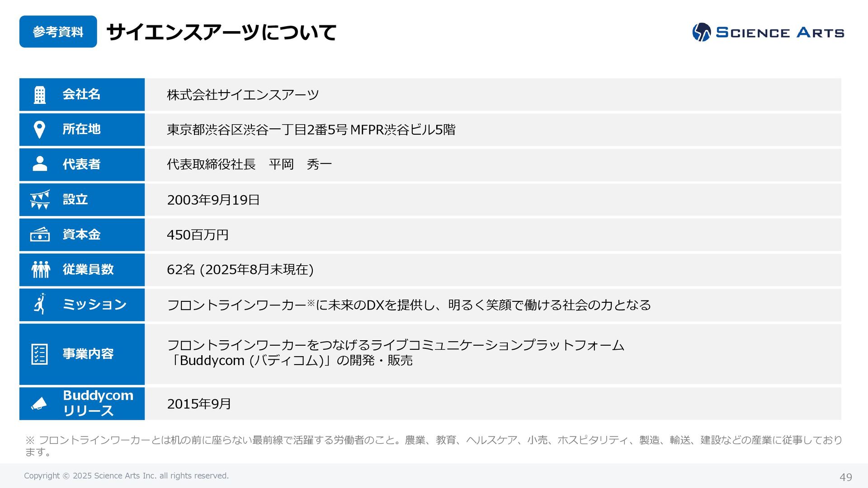Click the Science Arts logo emblem

click(701, 32)
